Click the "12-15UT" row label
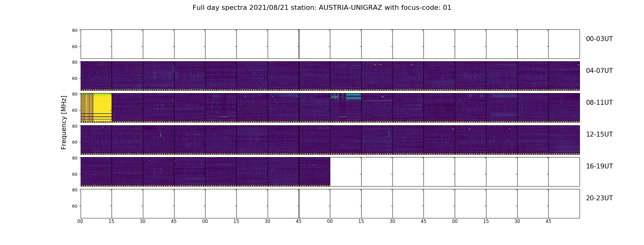 599,134
